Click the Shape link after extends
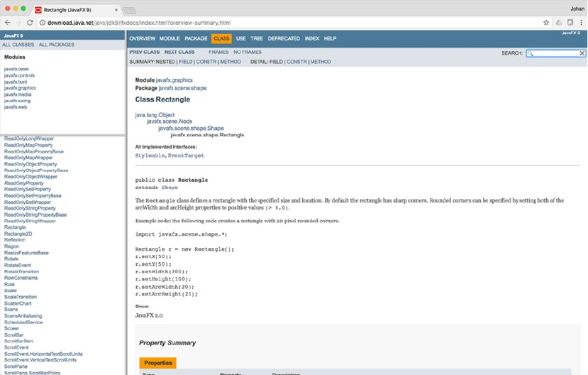This screenshot has height=375, width=588. [x=170, y=187]
